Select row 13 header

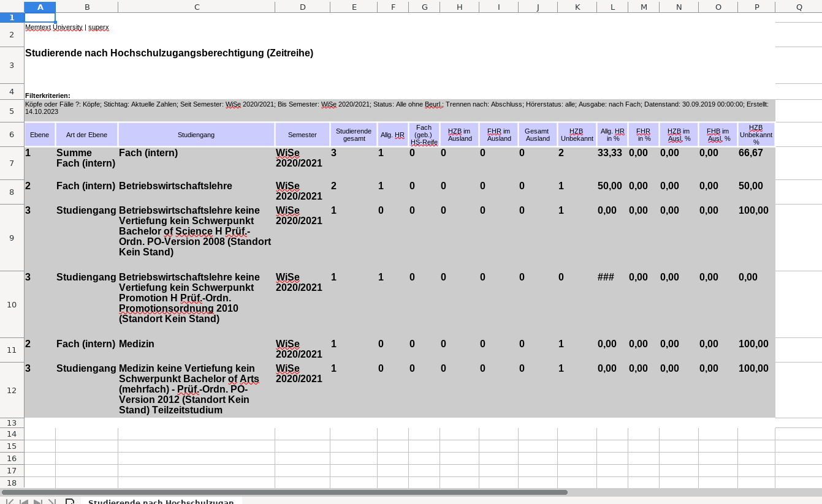point(12,423)
